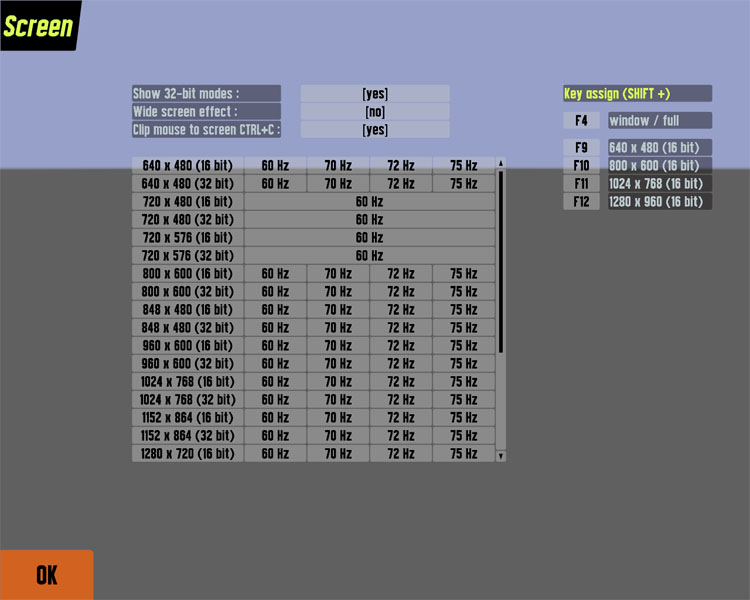Choose 70 Hz for 1024 x 768 (32 bit)
This screenshot has height=600, width=750.
click(338, 400)
